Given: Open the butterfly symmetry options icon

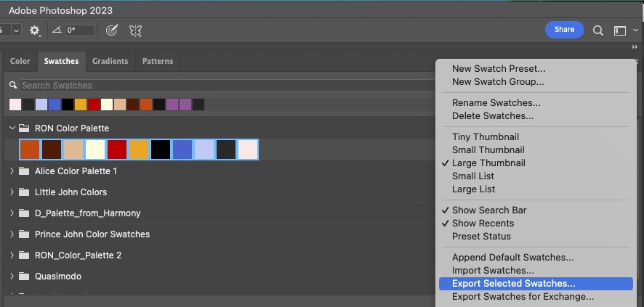Looking at the screenshot, I should (x=136, y=30).
